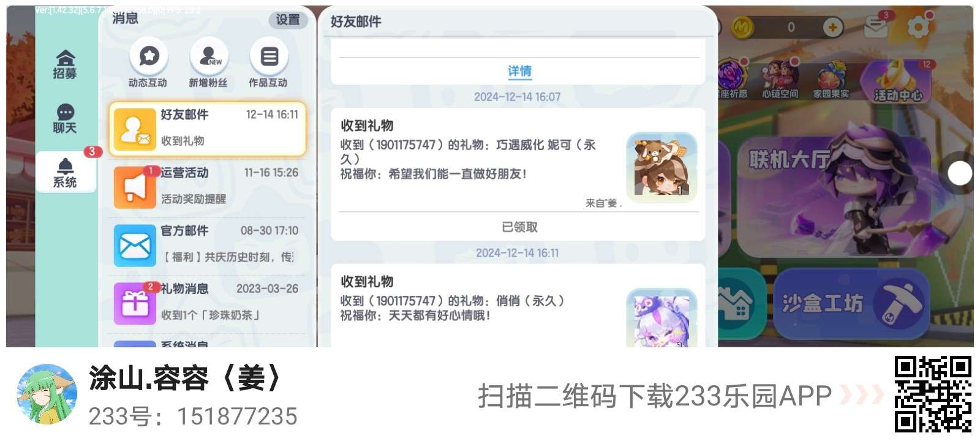Screen dimensions: 980x441
Task: Select the 系统 system bell tab
Action: coord(65,173)
